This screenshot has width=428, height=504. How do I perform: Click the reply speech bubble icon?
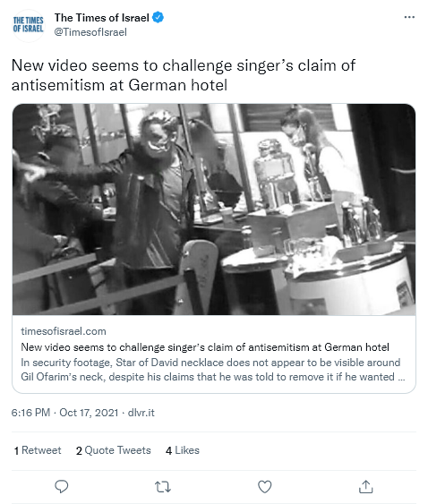coord(62,486)
